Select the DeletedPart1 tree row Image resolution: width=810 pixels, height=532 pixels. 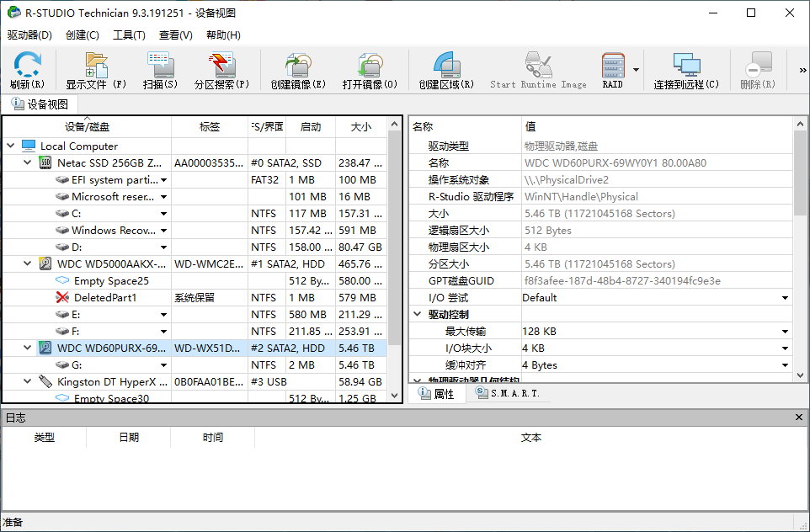[x=195, y=297]
